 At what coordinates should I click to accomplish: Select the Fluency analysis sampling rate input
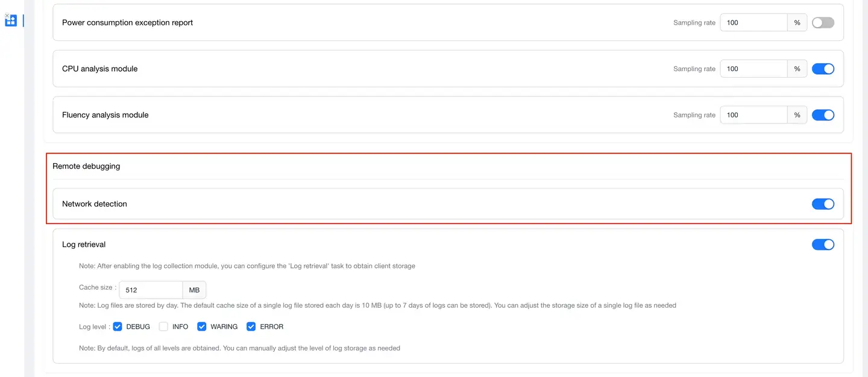(753, 115)
